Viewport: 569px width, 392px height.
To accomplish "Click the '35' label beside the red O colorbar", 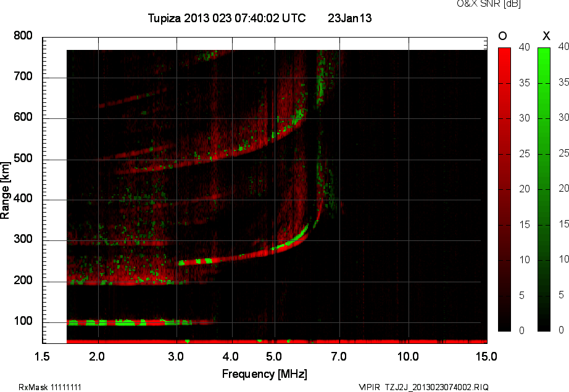I will (x=525, y=83).
